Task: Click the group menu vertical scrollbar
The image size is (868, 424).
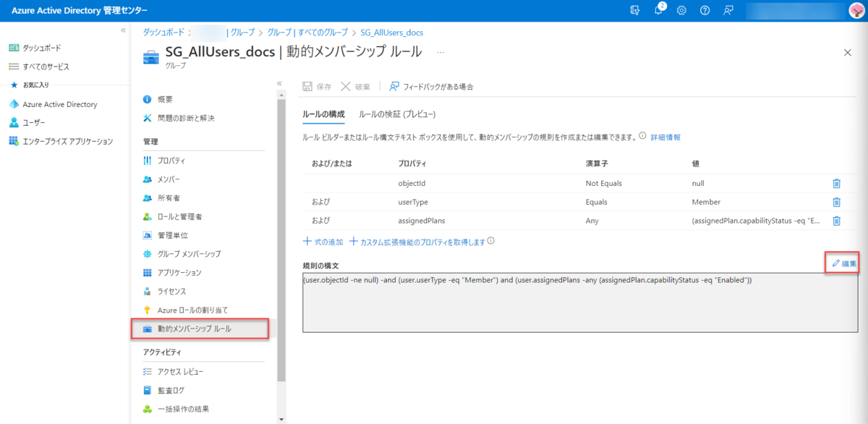Action: click(282, 239)
